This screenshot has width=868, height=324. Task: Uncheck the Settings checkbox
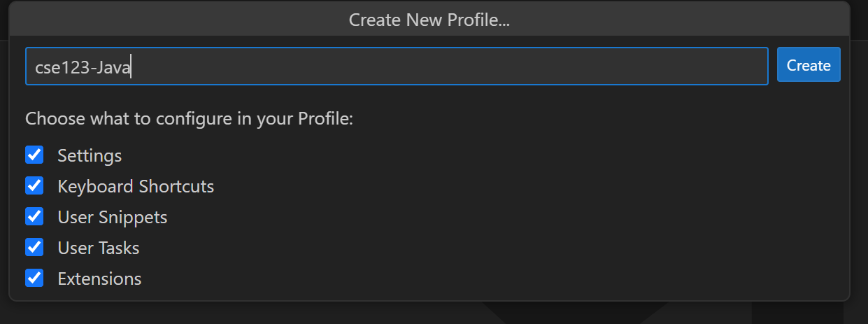point(34,155)
